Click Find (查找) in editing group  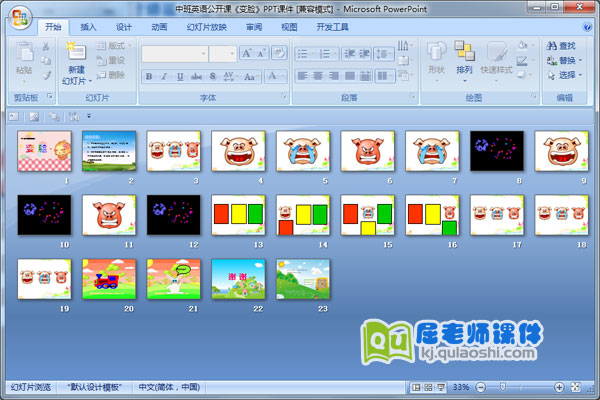point(561,46)
